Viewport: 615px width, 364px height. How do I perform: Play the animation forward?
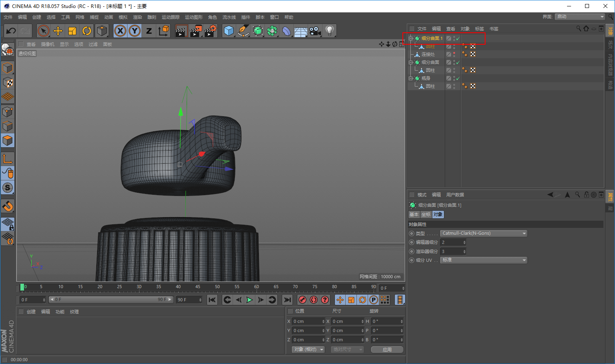[250, 300]
